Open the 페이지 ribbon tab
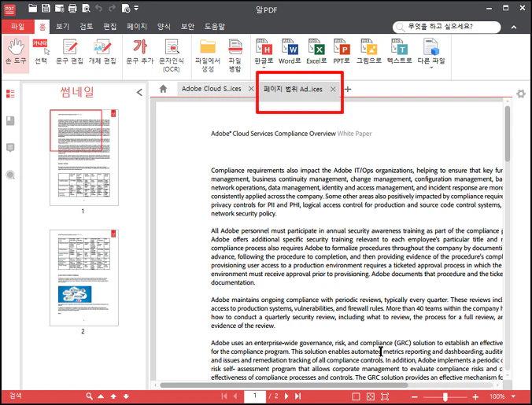The width and height of the screenshot is (532, 405). coord(137,27)
